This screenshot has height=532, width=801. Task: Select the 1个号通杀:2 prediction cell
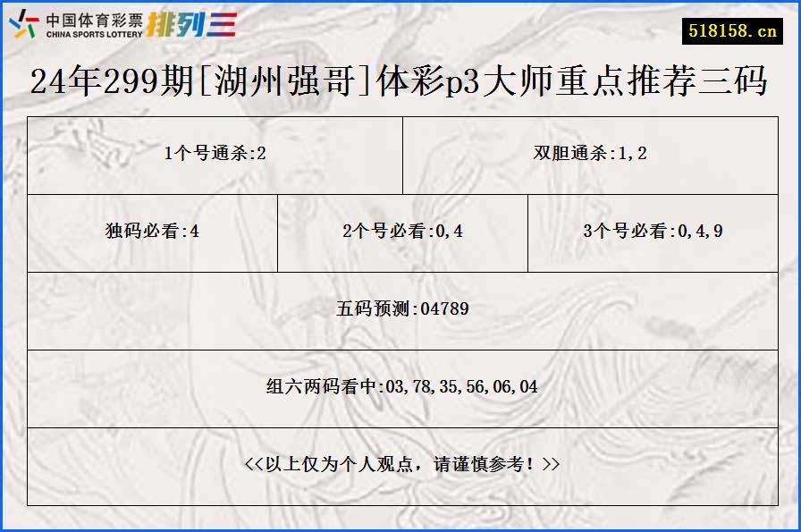point(215,151)
